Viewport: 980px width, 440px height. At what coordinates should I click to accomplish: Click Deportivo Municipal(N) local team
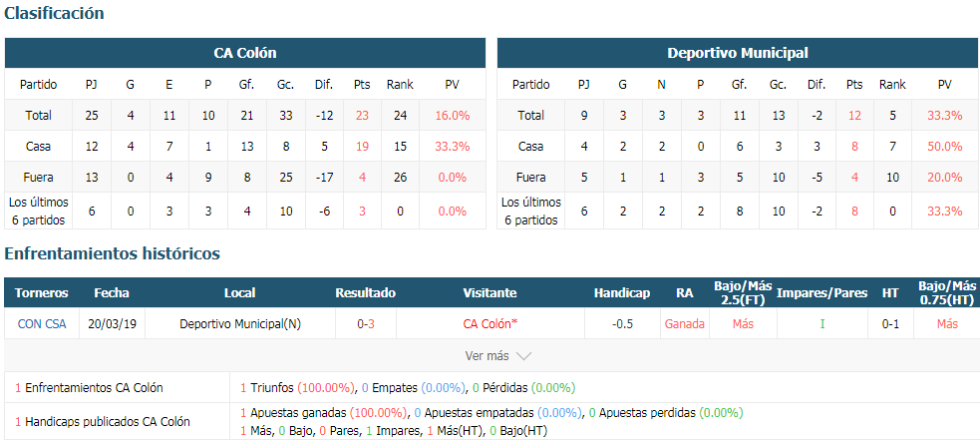tap(240, 323)
